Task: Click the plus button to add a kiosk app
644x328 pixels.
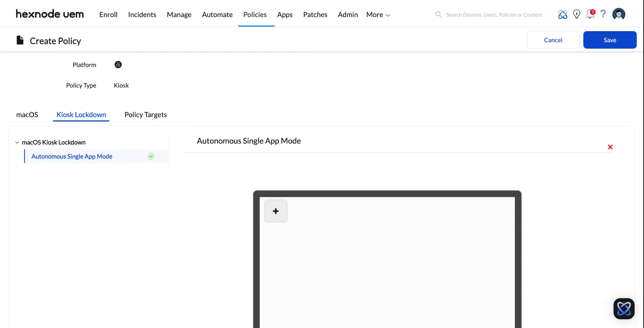Action: click(x=276, y=211)
